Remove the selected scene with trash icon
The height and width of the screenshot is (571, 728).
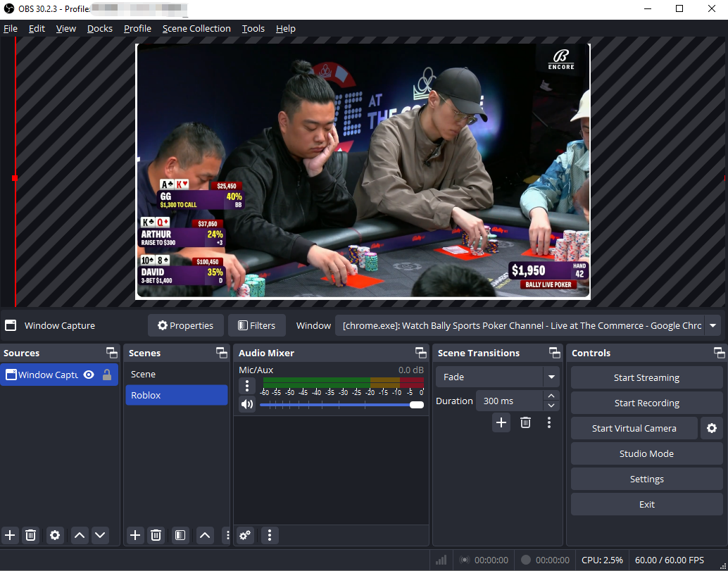pos(156,536)
